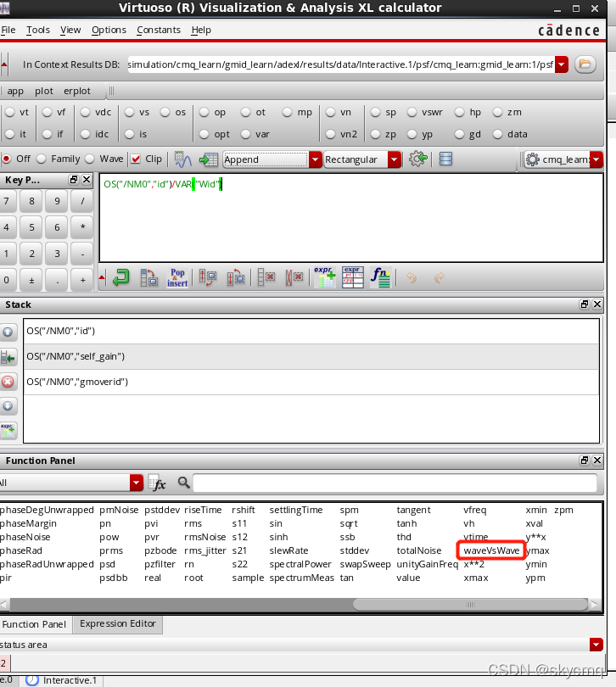Select the vt radio button
The width and height of the screenshot is (616, 687).
[9, 112]
